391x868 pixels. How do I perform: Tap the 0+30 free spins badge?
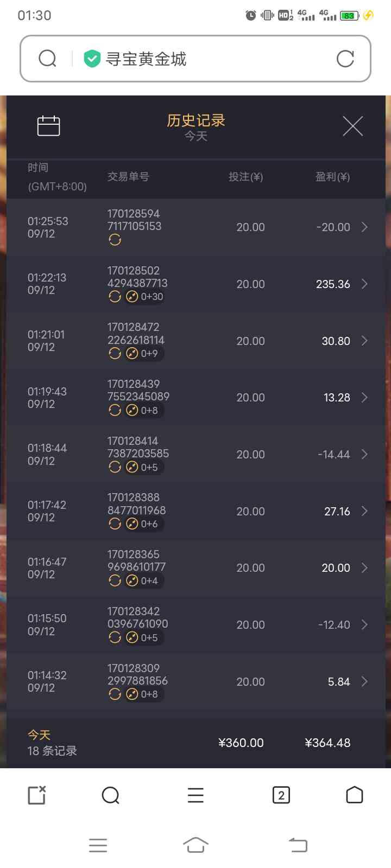click(x=144, y=297)
